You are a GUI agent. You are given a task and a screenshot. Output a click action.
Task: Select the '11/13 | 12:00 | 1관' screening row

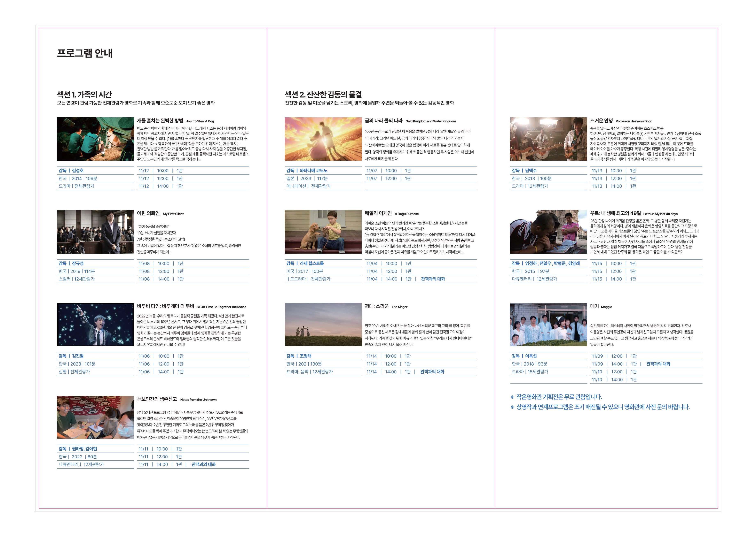tap(646, 178)
